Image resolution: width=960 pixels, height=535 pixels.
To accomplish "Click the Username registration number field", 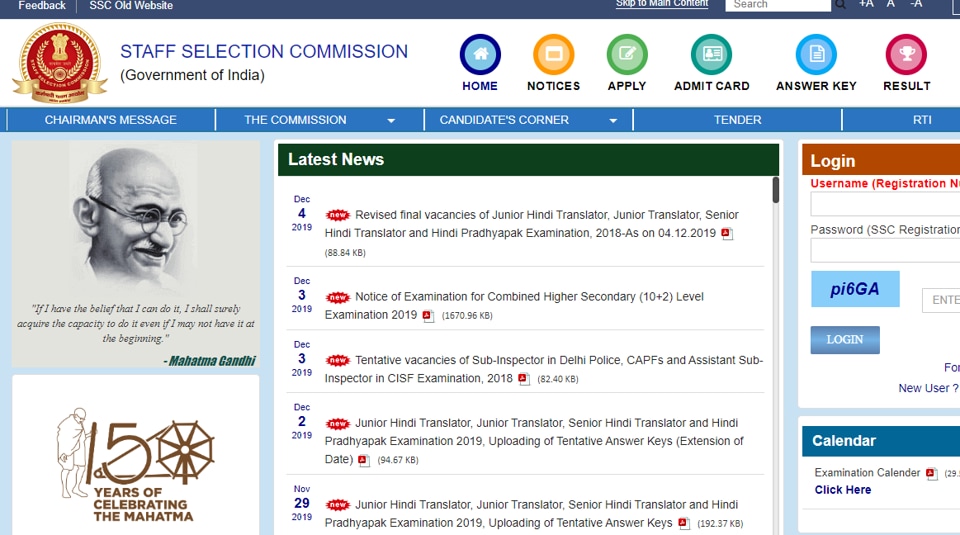I will (885, 204).
